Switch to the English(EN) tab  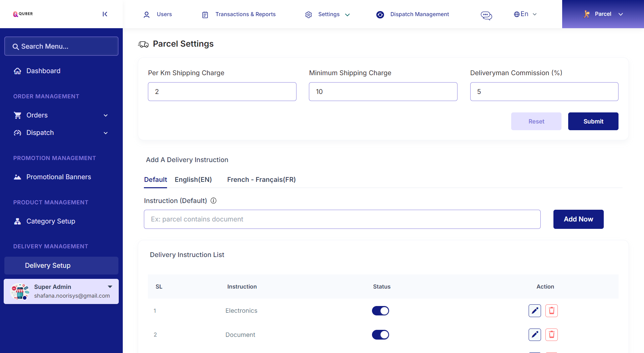pos(193,180)
